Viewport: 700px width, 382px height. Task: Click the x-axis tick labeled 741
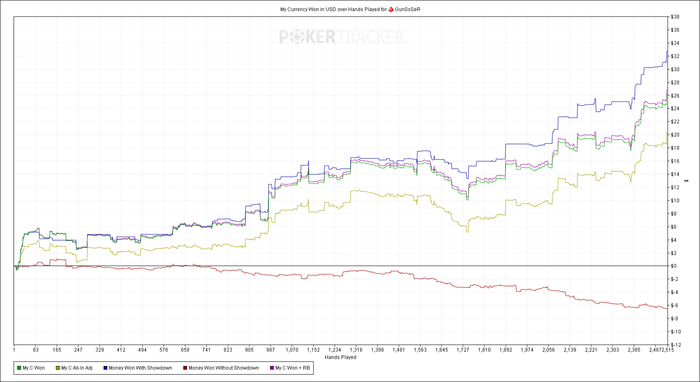[207, 351]
